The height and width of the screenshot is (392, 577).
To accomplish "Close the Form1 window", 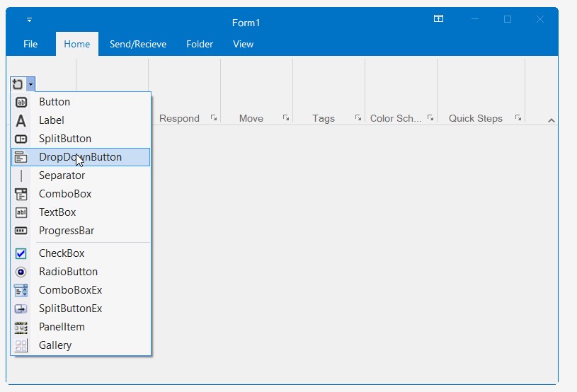I will [x=540, y=19].
